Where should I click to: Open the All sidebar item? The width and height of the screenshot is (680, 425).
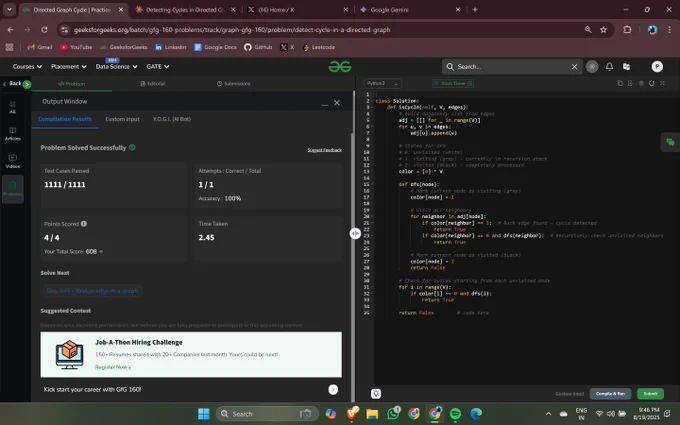tap(13, 107)
